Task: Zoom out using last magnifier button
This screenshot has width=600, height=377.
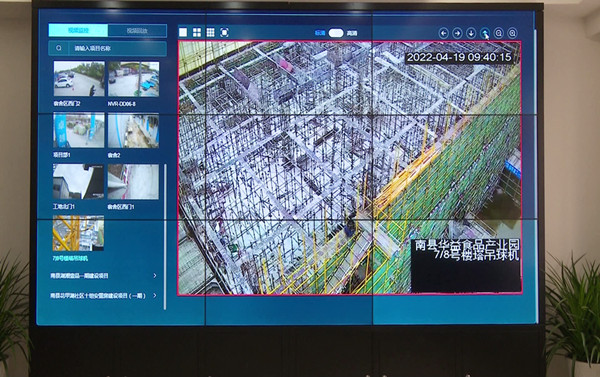Action: click(x=512, y=33)
